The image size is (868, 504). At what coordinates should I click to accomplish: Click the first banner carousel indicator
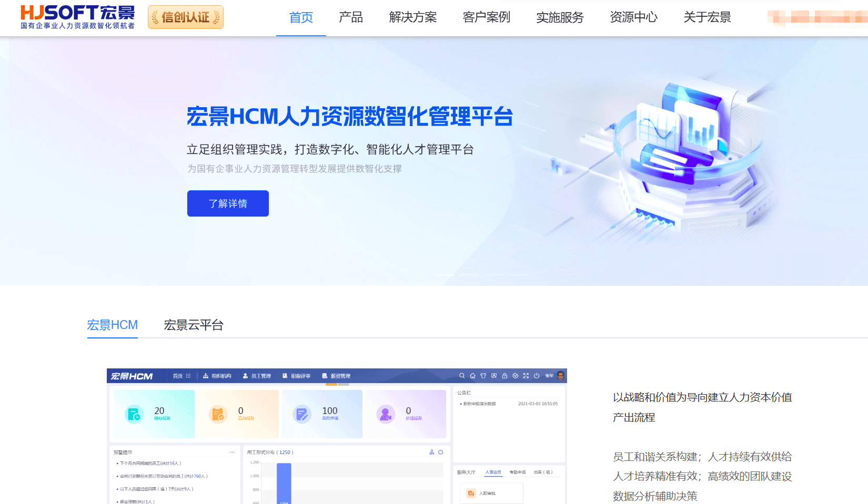[x=444, y=275]
